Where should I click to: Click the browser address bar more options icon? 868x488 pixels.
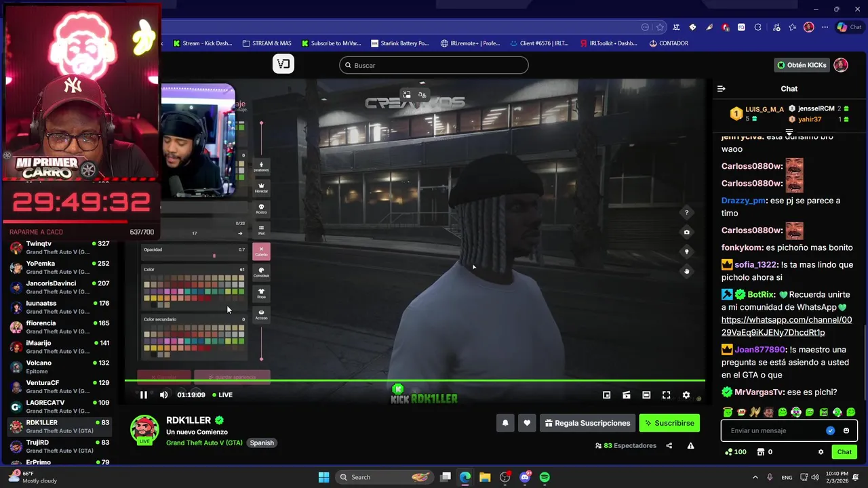click(645, 27)
